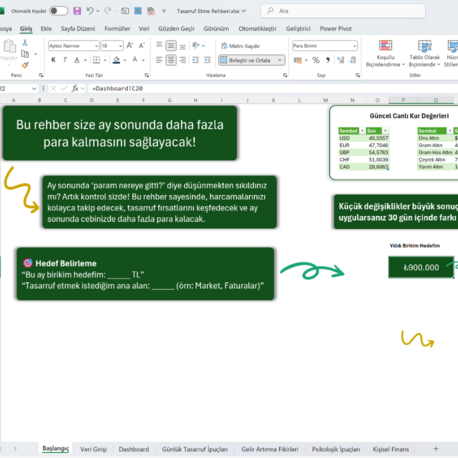Viewport: 458px width, 458px height.
Task: Click the Insert Function fx icon
Action: point(75,88)
